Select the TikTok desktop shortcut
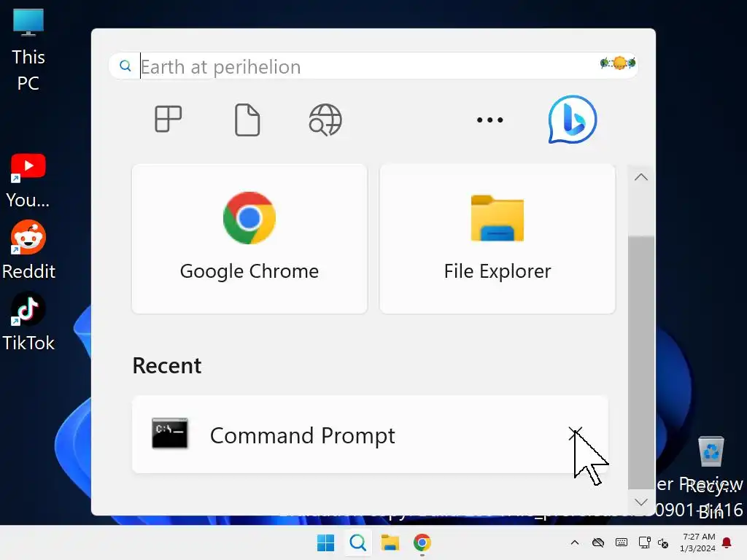Image resolution: width=747 pixels, height=560 pixels. (28, 322)
